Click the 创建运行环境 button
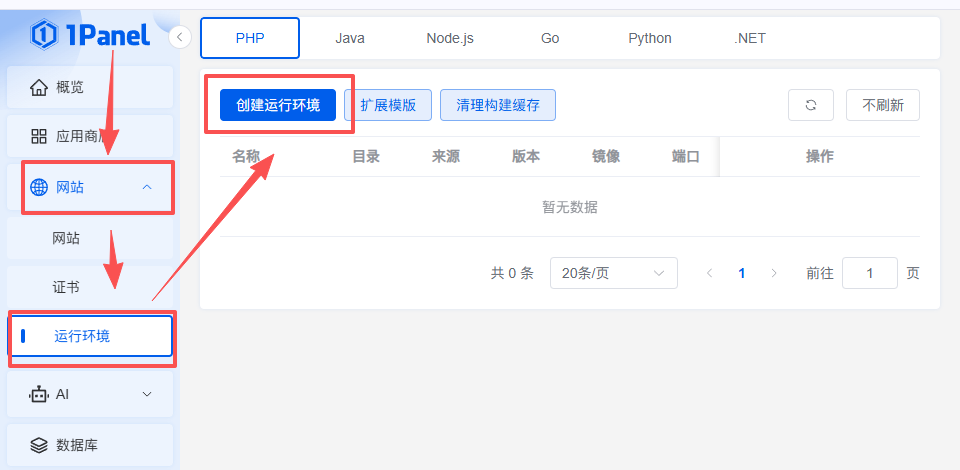This screenshot has width=960, height=470. pos(278,105)
